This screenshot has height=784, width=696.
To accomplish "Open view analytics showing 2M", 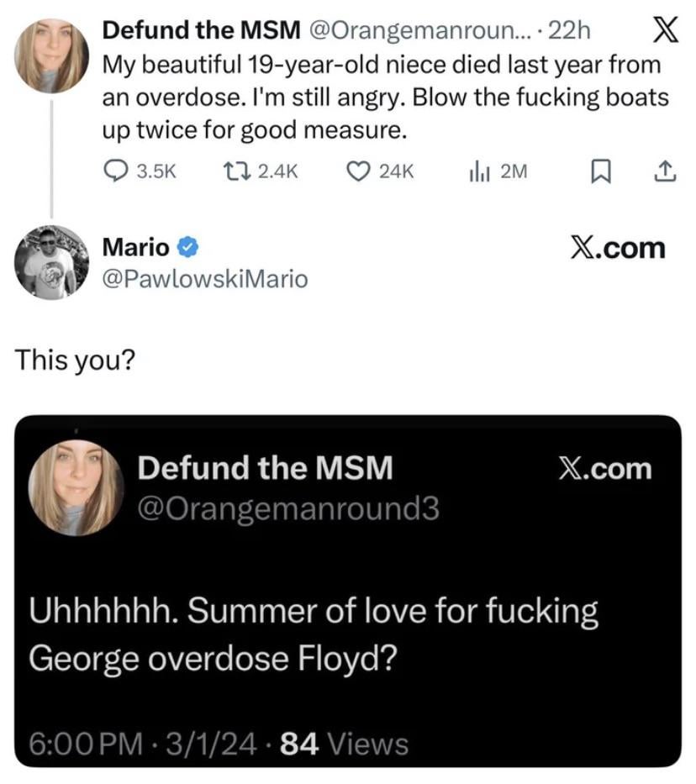I will 478,171.
